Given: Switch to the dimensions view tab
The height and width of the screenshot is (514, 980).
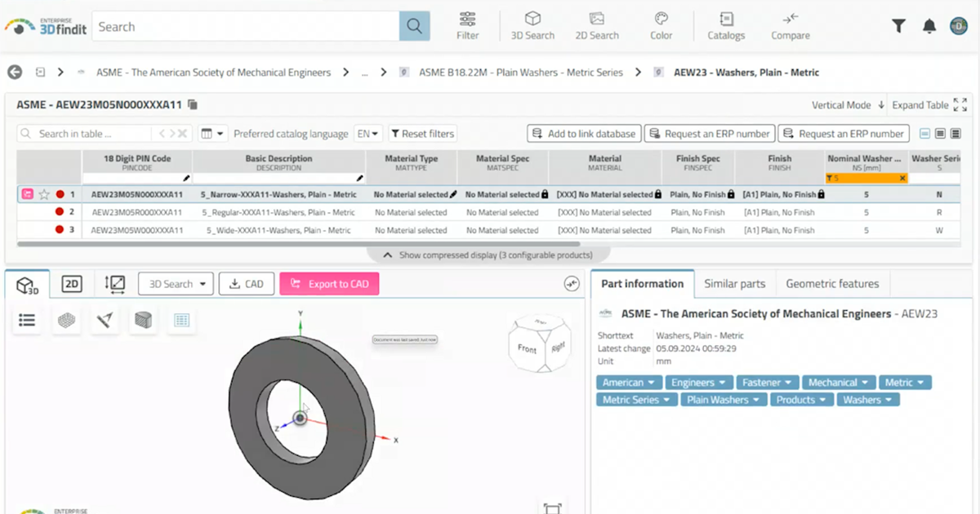Looking at the screenshot, I should coord(114,284).
